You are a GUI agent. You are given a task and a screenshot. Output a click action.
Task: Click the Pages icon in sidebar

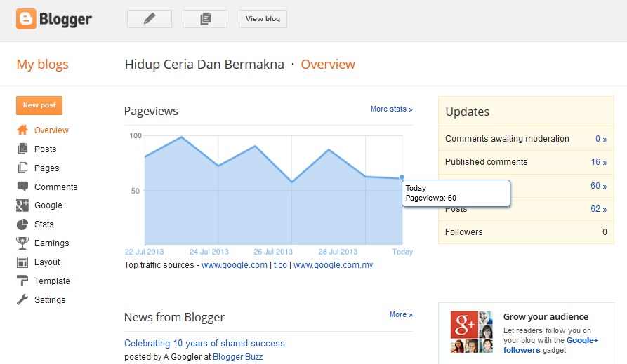[22, 168]
